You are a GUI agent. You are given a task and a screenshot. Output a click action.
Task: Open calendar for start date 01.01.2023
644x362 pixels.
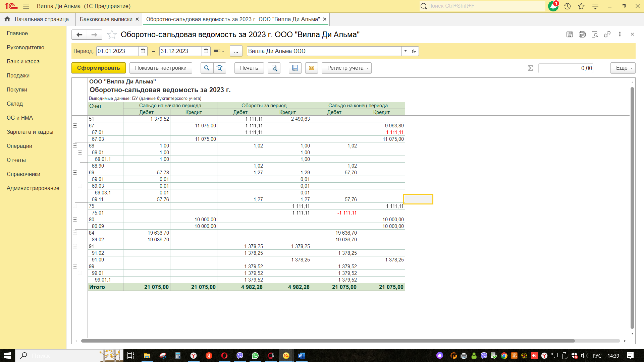(143, 51)
